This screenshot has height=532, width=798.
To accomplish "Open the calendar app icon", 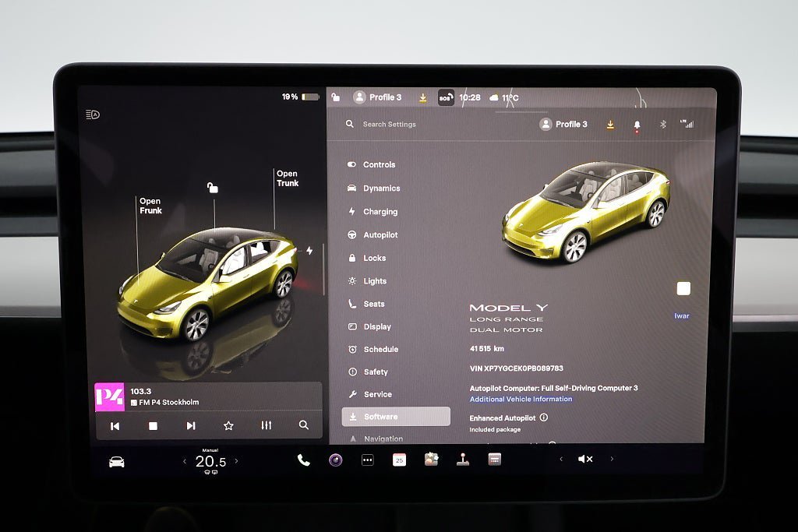I will pyautogui.click(x=399, y=460).
